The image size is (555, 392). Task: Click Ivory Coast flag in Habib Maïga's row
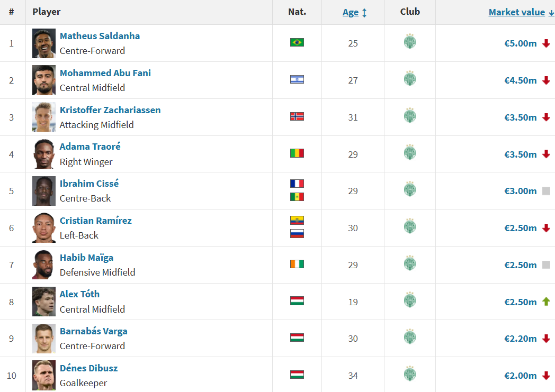point(297,264)
